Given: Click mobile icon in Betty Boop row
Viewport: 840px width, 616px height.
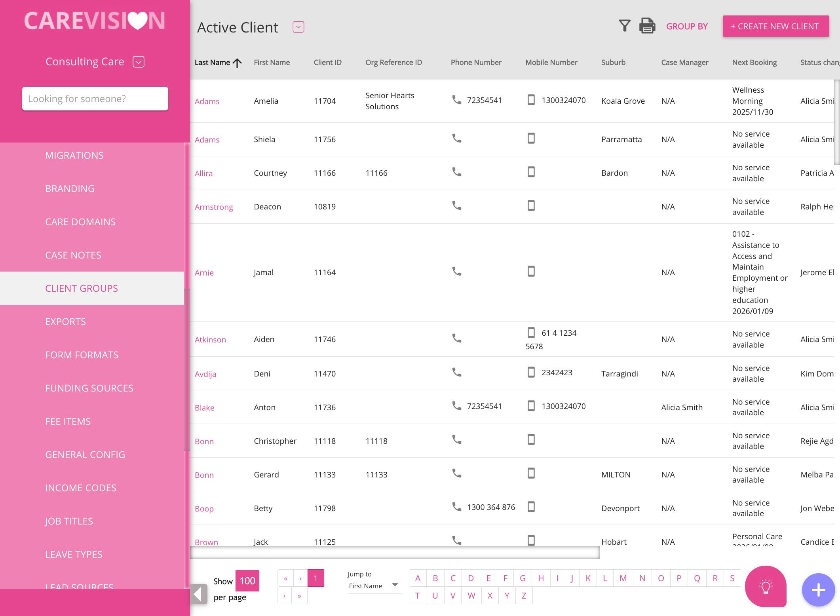Looking at the screenshot, I should coord(531,507).
